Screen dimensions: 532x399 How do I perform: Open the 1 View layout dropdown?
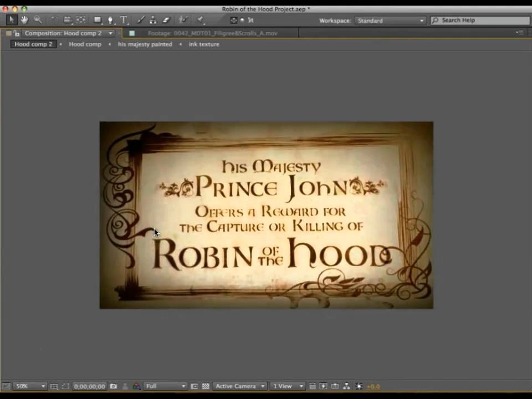(288, 386)
